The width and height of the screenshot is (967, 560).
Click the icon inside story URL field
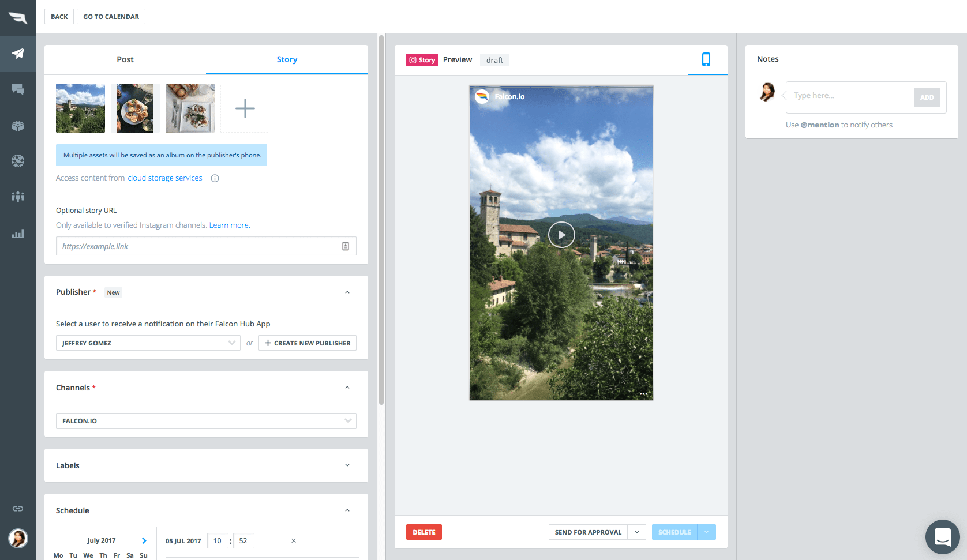[346, 246]
